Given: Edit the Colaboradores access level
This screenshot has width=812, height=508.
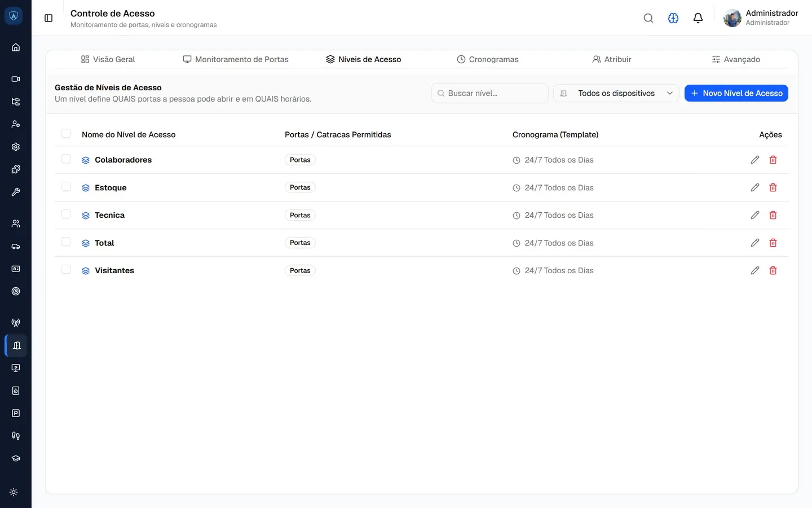Looking at the screenshot, I should pyautogui.click(x=755, y=160).
